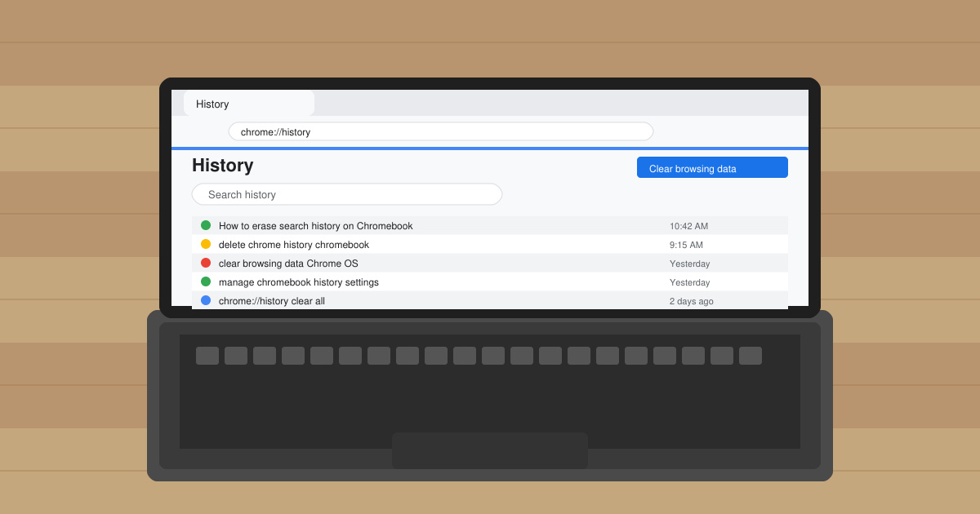Click green favicon beside 'manage chromebook history settings'
The width and height of the screenshot is (980, 514).
206,281
